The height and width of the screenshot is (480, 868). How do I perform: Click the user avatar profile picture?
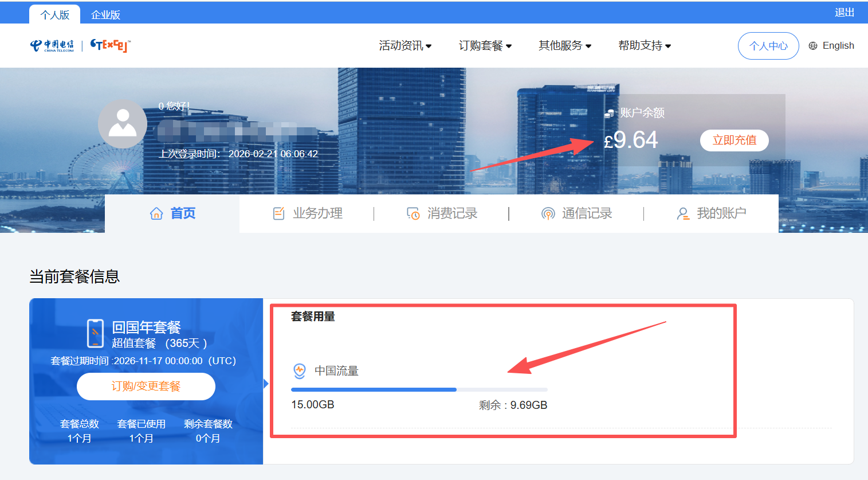(x=123, y=124)
